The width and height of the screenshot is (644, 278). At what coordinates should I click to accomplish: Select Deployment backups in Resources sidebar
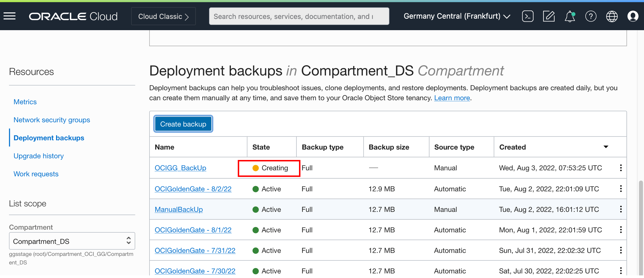click(49, 138)
